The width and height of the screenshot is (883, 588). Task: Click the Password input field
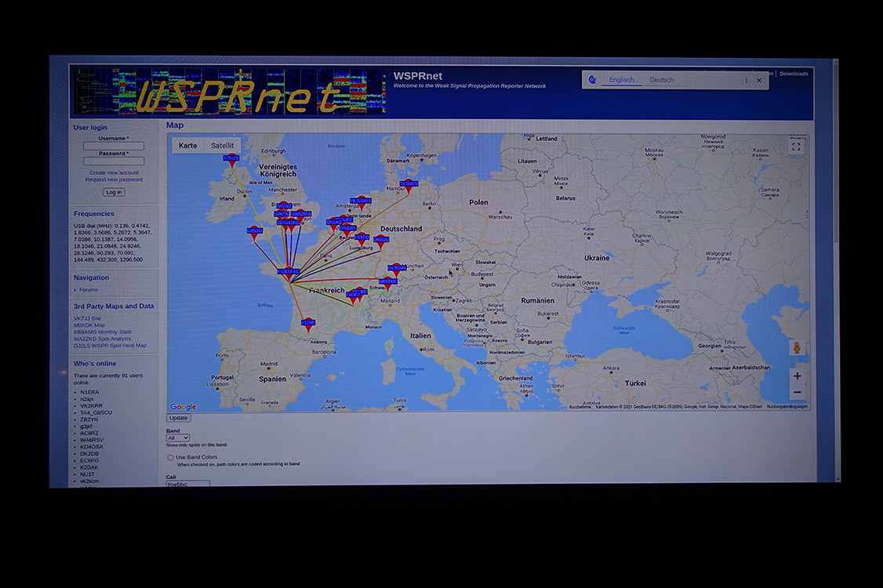tap(114, 161)
